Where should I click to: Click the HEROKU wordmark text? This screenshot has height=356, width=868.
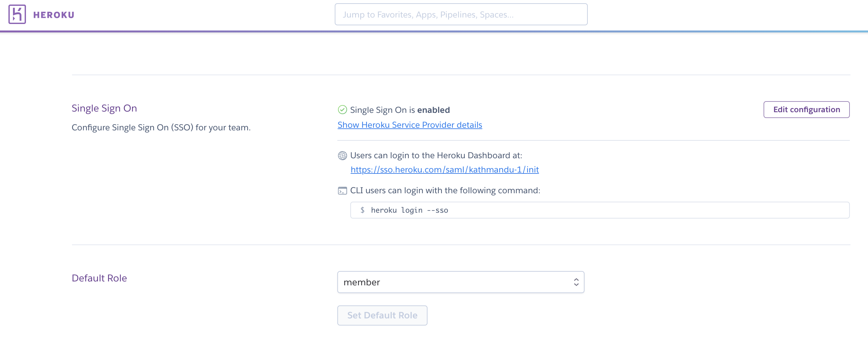pyautogui.click(x=54, y=15)
